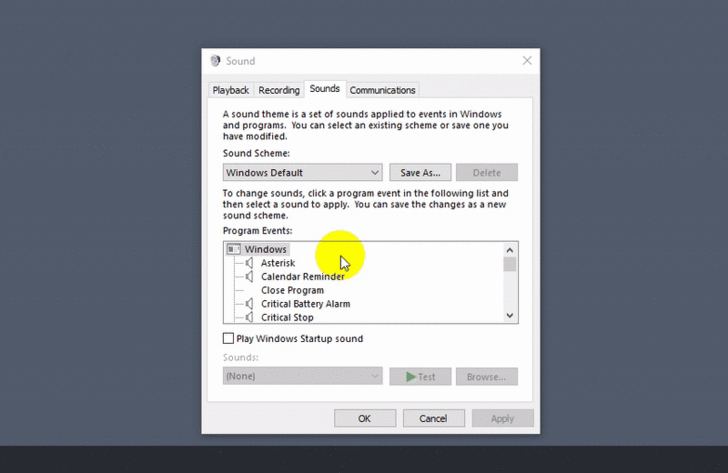Click the Save As... button

420,173
